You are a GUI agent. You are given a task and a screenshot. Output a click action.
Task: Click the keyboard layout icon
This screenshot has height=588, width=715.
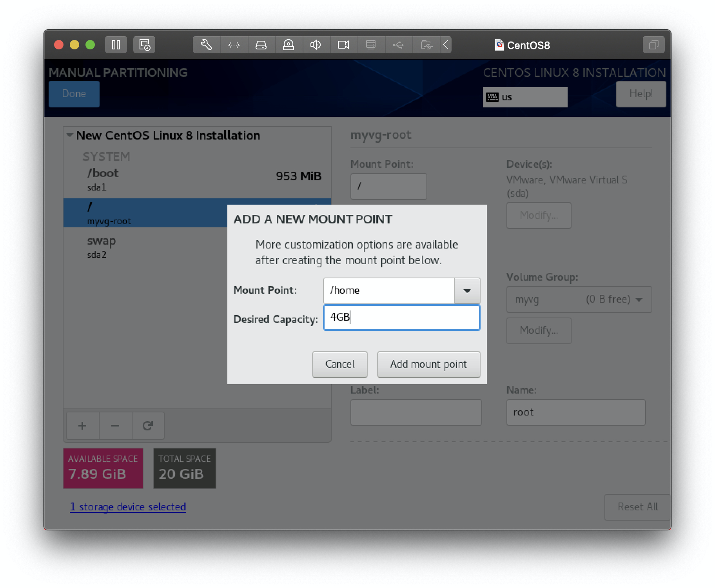[492, 97]
